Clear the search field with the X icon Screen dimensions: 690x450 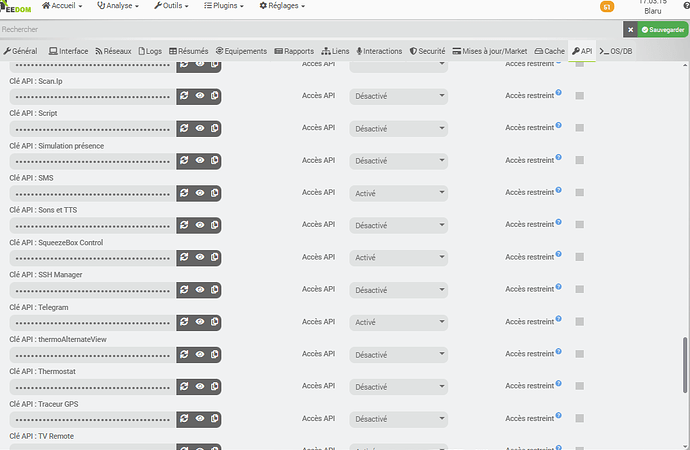point(630,30)
